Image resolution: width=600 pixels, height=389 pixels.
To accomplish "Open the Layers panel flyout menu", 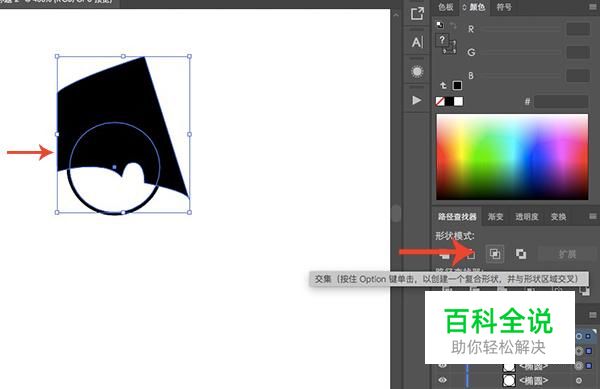I will pyautogui.click(x=592, y=315).
